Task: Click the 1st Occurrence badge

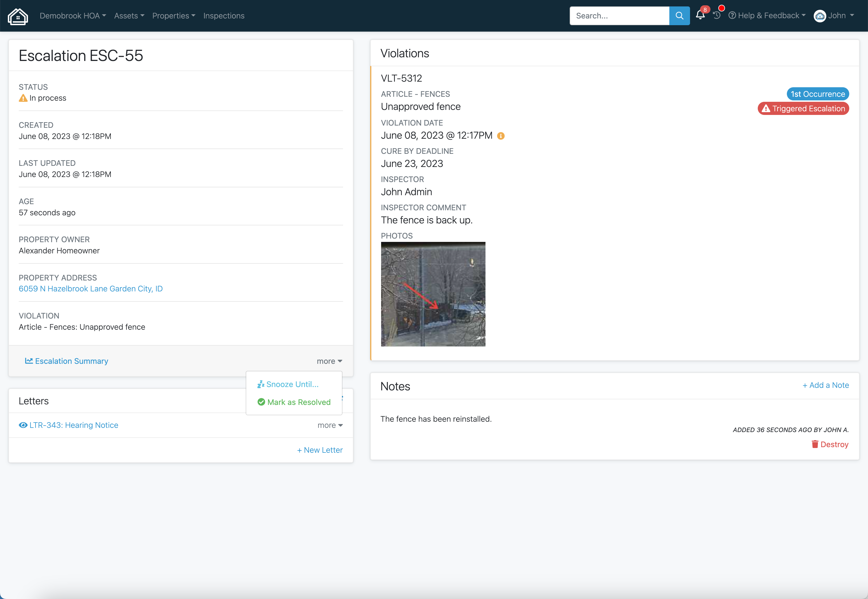Action: click(x=818, y=94)
